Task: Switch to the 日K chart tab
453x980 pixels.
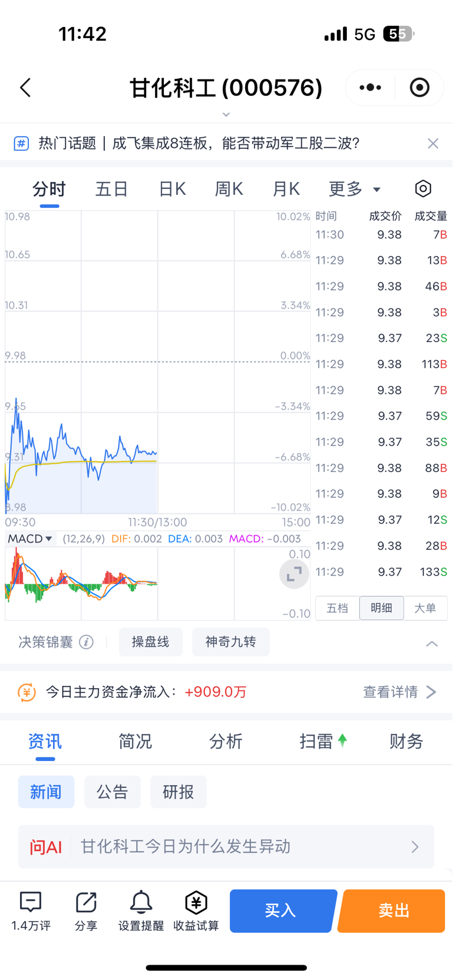Action: pyautogui.click(x=172, y=189)
